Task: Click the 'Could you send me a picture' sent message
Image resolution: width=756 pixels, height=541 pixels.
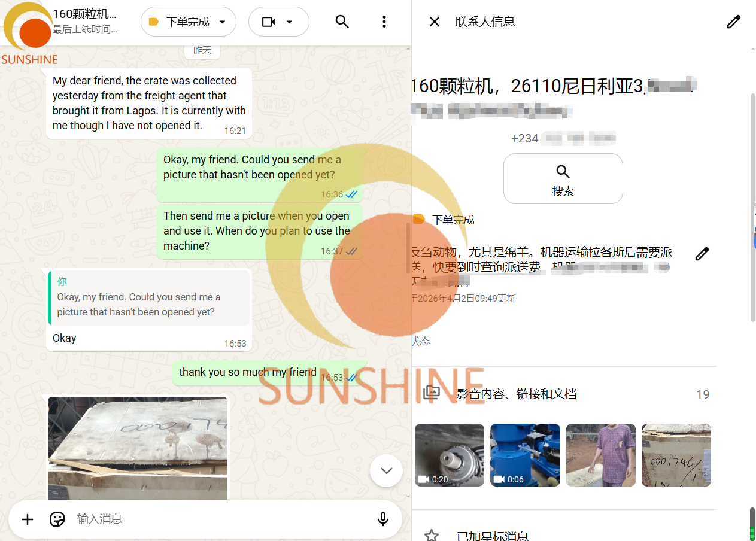Action: click(260, 174)
